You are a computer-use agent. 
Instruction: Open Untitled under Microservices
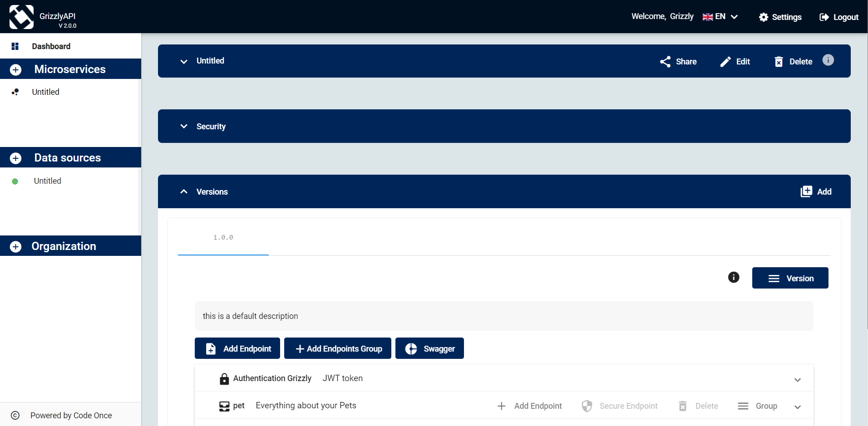tap(46, 92)
